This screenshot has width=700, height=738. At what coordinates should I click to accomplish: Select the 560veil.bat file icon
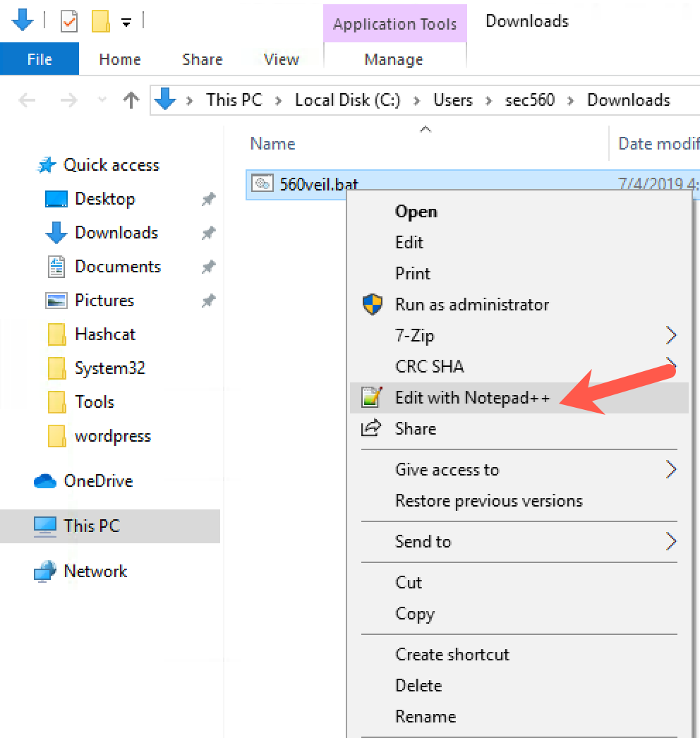[x=262, y=183]
